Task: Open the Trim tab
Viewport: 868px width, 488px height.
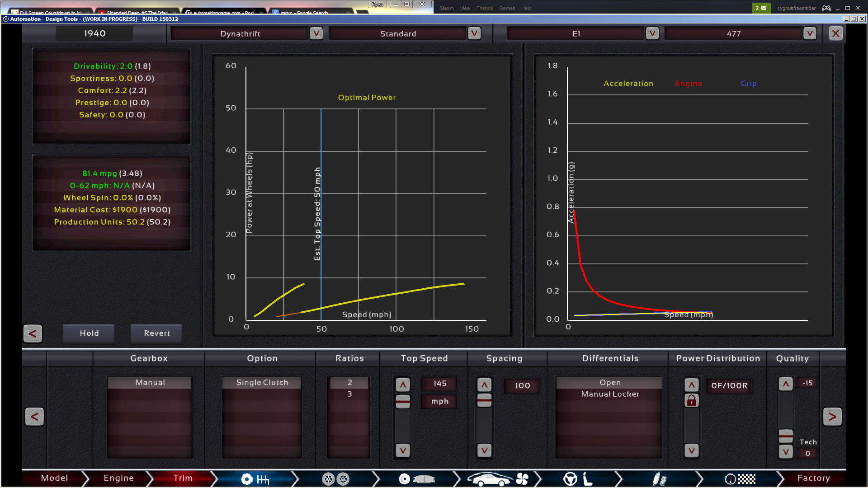Action: click(183, 479)
